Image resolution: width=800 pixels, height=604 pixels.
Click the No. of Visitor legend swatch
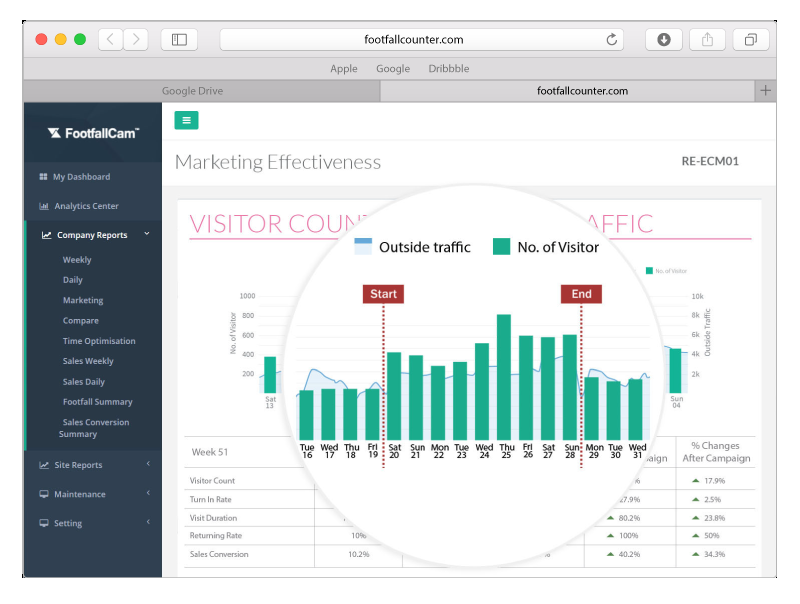(502, 247)
